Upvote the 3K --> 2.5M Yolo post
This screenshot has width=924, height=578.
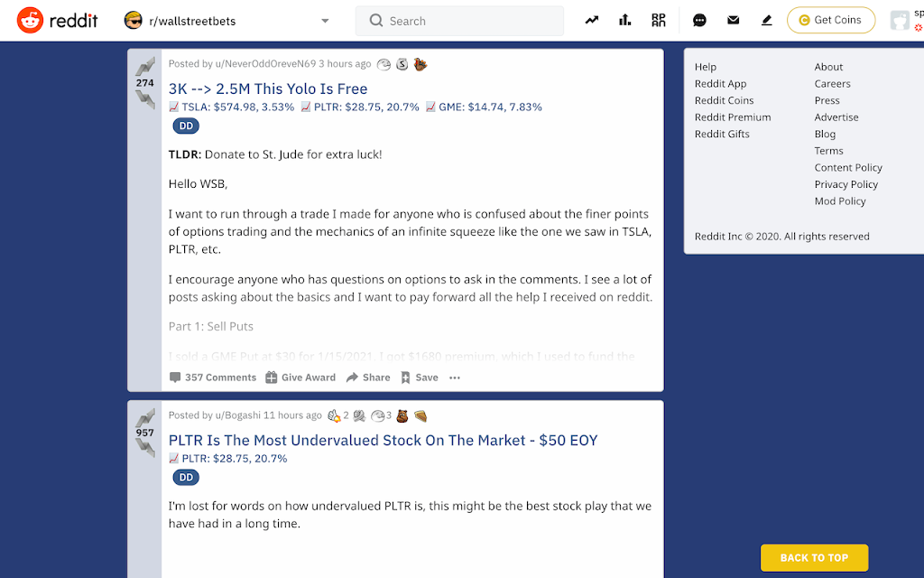145,66
